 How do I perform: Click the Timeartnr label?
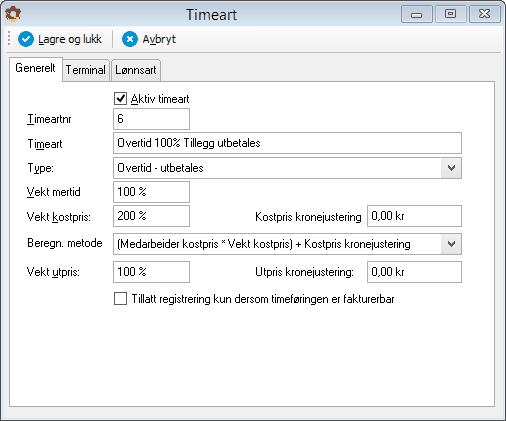pyautogui.click(x=49, y=119)
